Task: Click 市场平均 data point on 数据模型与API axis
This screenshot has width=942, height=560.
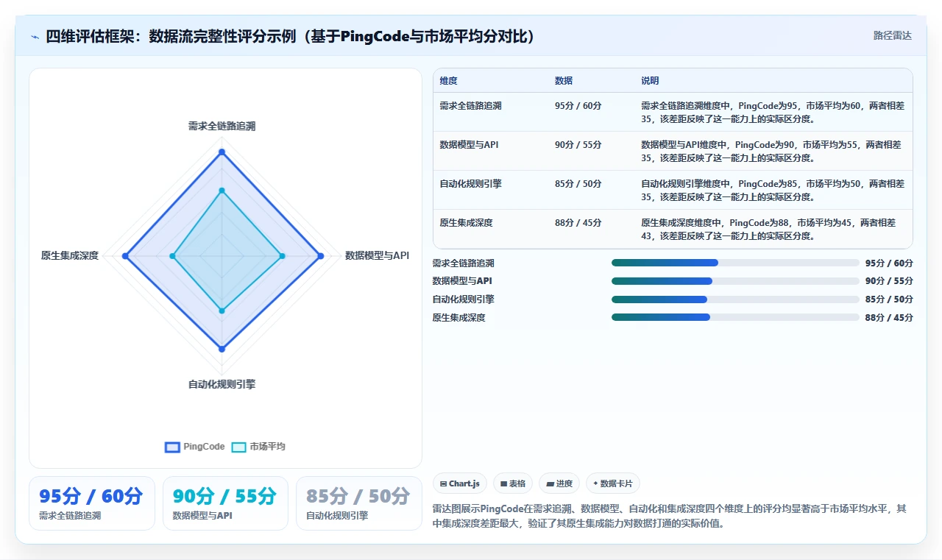Action: [x=282, y=256]
